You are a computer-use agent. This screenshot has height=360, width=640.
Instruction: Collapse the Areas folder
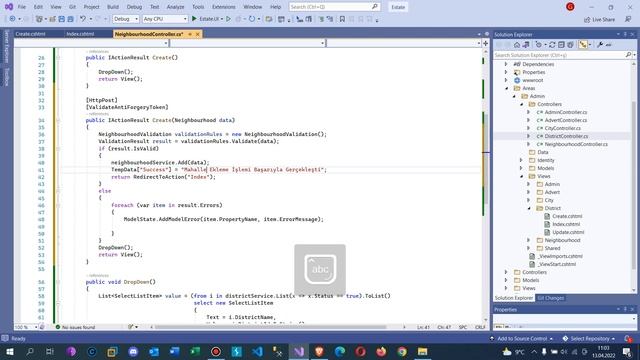coord(507,88)
